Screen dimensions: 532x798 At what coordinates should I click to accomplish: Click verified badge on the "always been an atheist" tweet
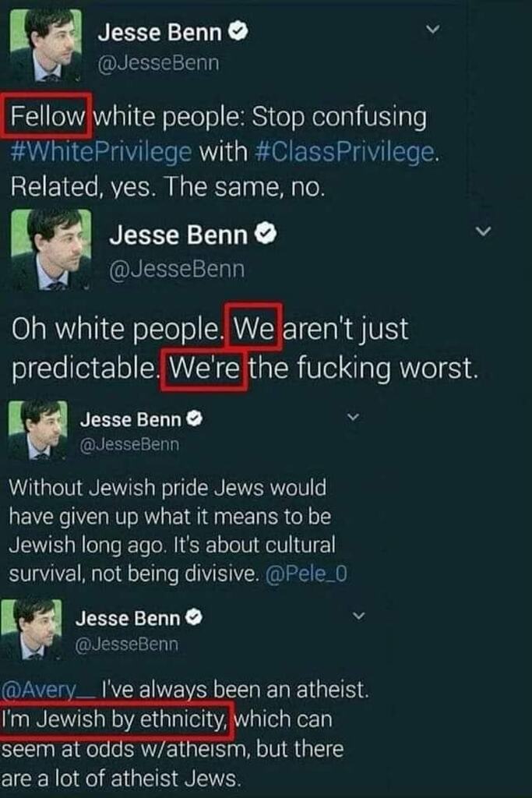[x=194, y=620]
